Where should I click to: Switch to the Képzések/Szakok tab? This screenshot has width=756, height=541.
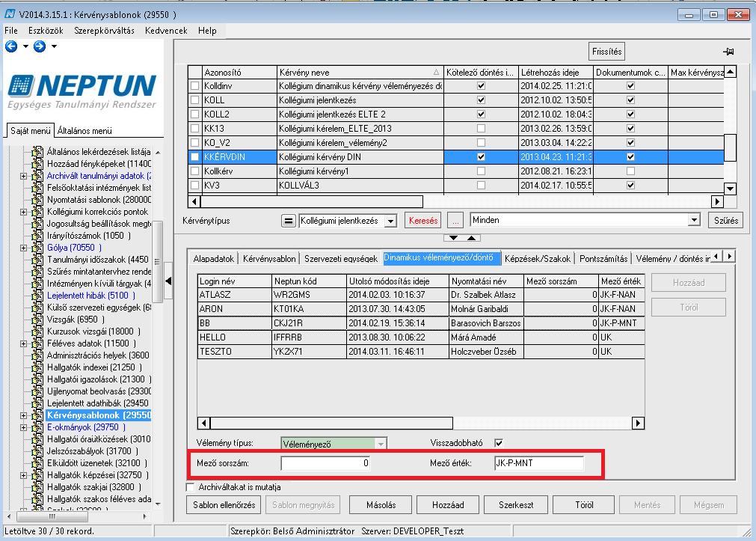coord(538,259)
